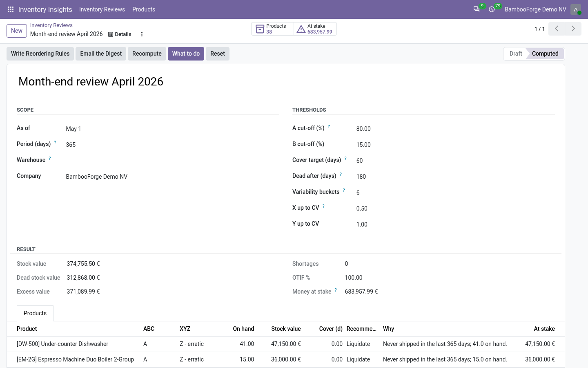Open the actions kebab menu
The image size is (588, 368).
pos(142,34)
